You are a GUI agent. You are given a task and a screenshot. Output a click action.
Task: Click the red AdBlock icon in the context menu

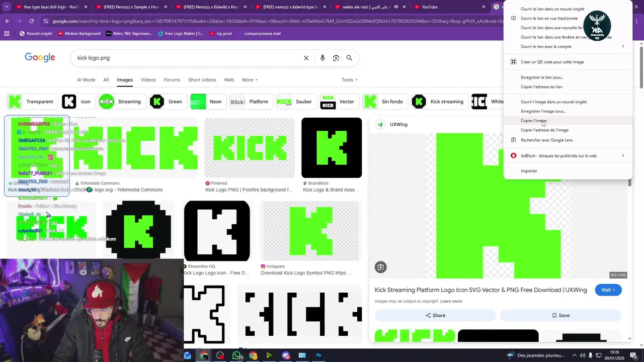coord(513,156)
